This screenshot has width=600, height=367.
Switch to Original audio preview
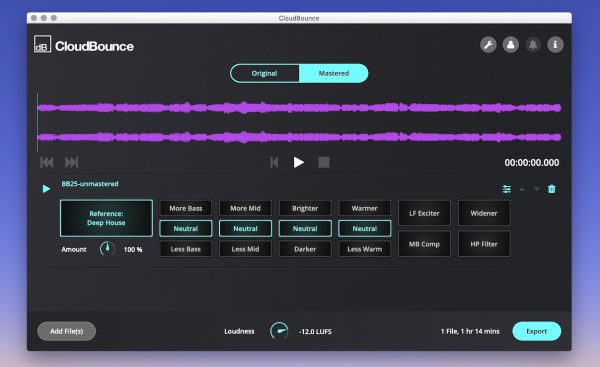[x=264, y=73]
